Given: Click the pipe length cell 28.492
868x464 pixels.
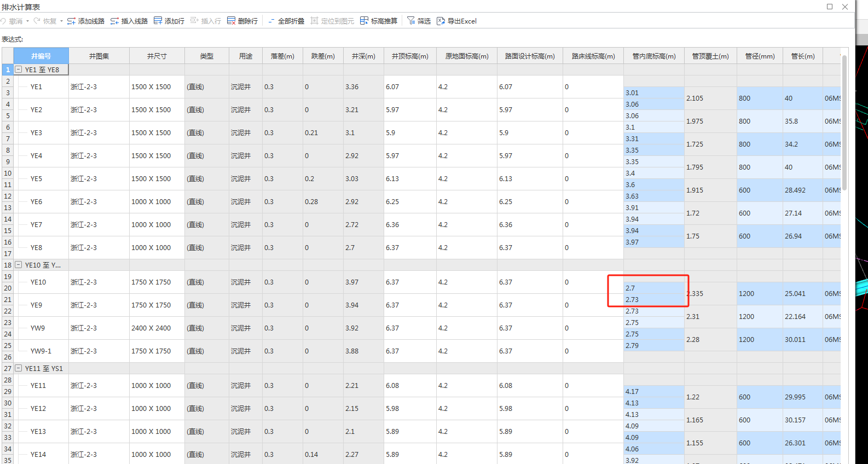Looking at the screenshot, I should (x=803, y=190).
